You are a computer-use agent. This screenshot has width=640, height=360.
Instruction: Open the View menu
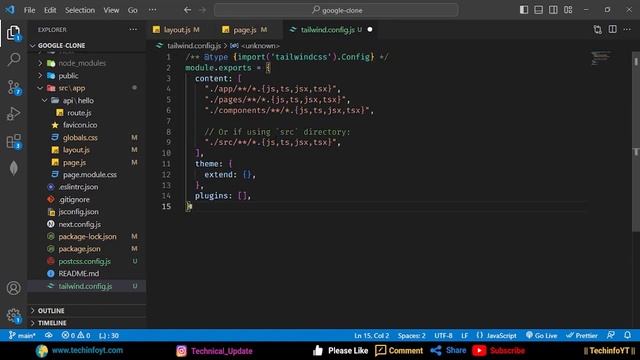111,10
